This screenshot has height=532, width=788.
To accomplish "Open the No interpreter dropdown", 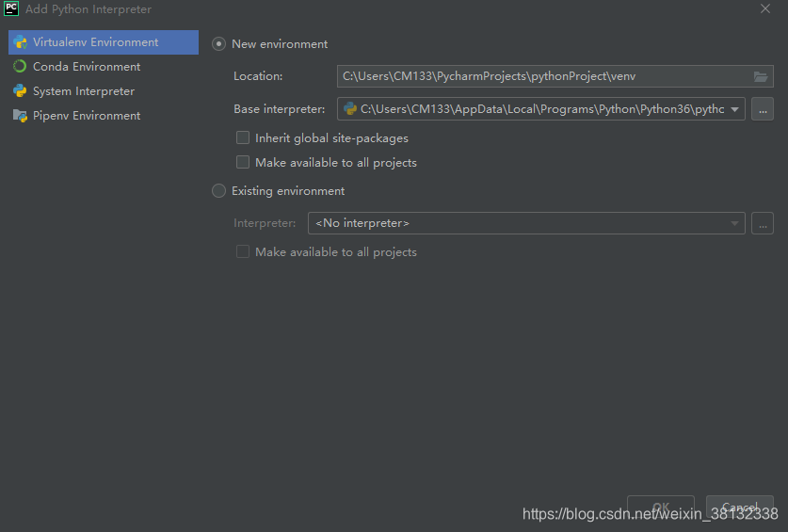I will (526, 223).
